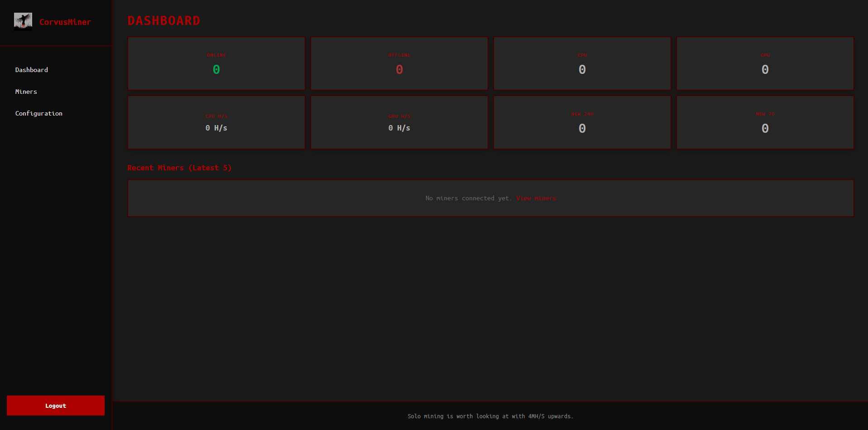Click the CorvusMiner raven logo
The image size is (868, 430).
(x=23, y=21)
